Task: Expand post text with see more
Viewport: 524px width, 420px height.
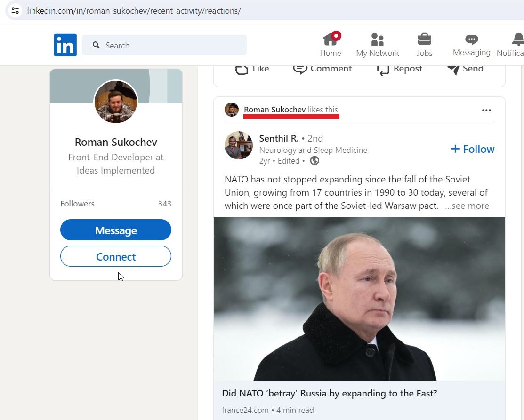Action: coord(467,206)
